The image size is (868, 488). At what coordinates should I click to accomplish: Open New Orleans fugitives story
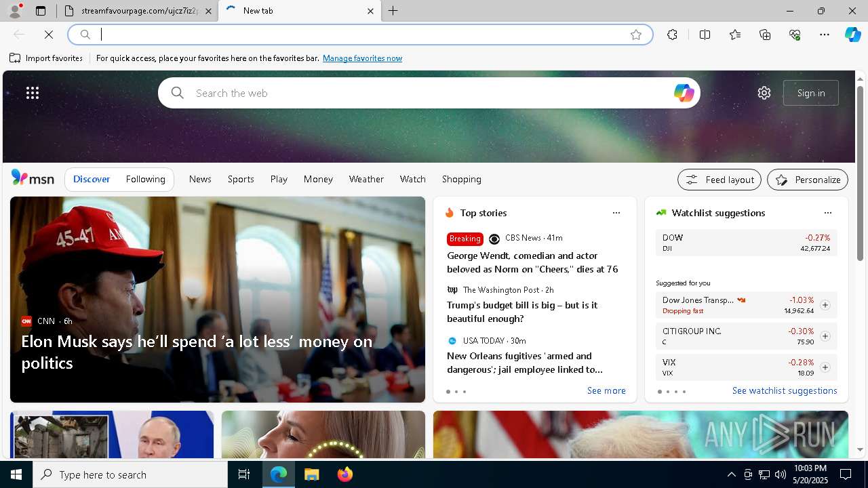tap(525, 363)
